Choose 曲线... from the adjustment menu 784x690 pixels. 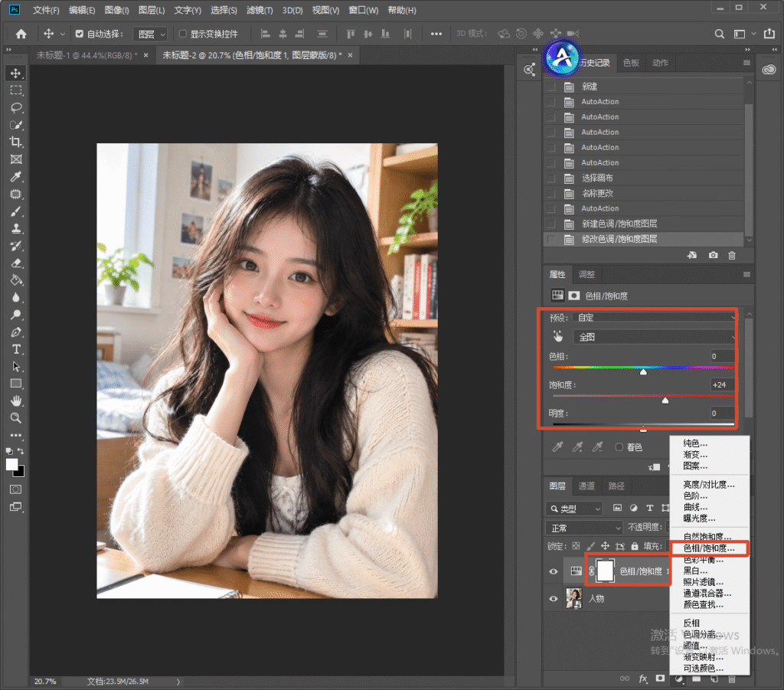pyautogui.click(x=695, y=507)
